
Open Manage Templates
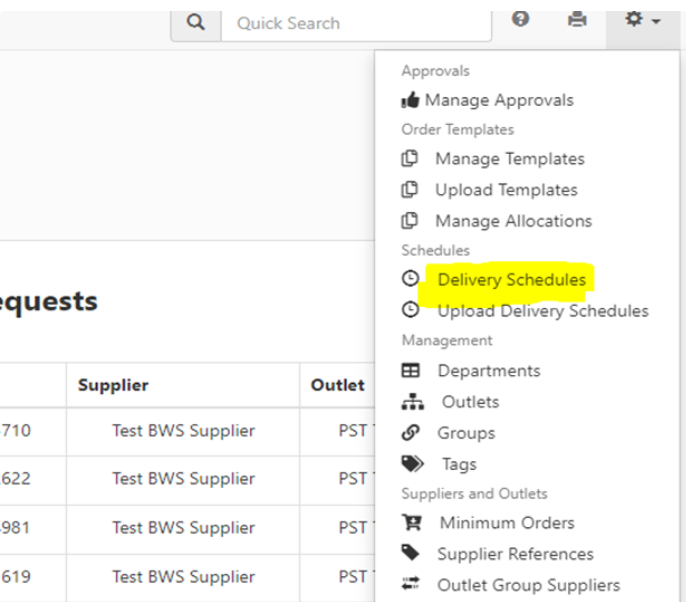pyautogui.click(x=509, y=159)
